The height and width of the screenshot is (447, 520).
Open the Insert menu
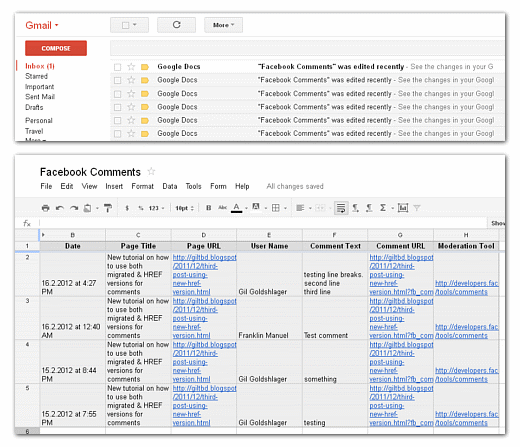pyautogui.click(x=114, y=186)
